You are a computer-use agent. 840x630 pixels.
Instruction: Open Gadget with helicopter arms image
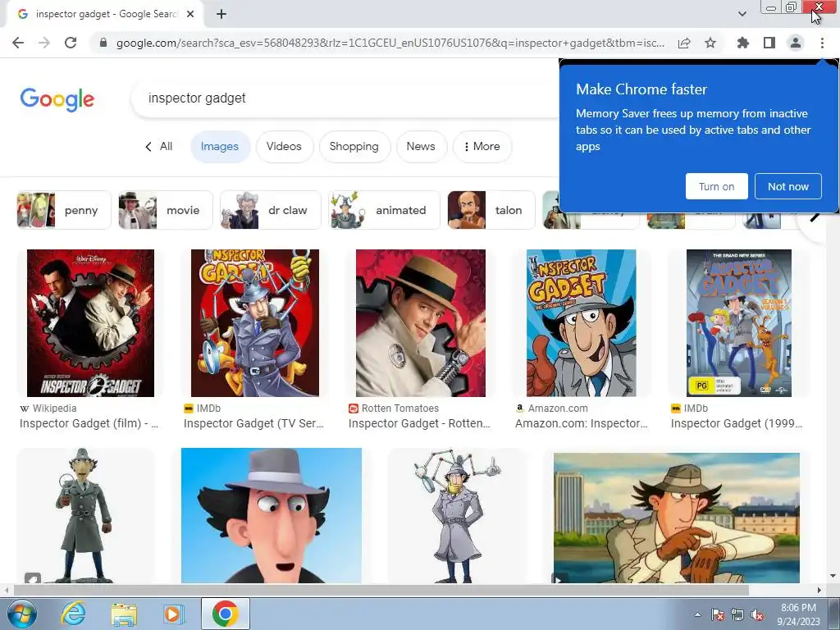pos(457,515)
